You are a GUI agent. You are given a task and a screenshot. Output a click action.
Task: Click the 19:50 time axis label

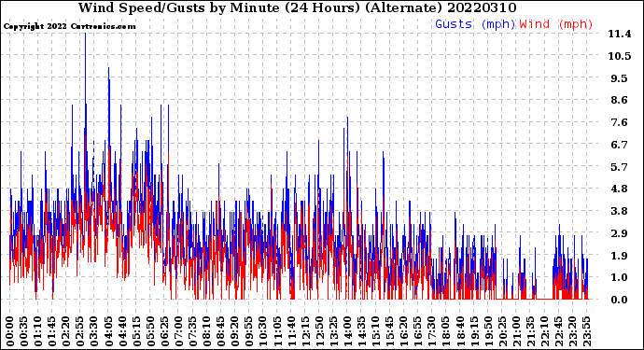pyautogui.click(x=487, y=331)
